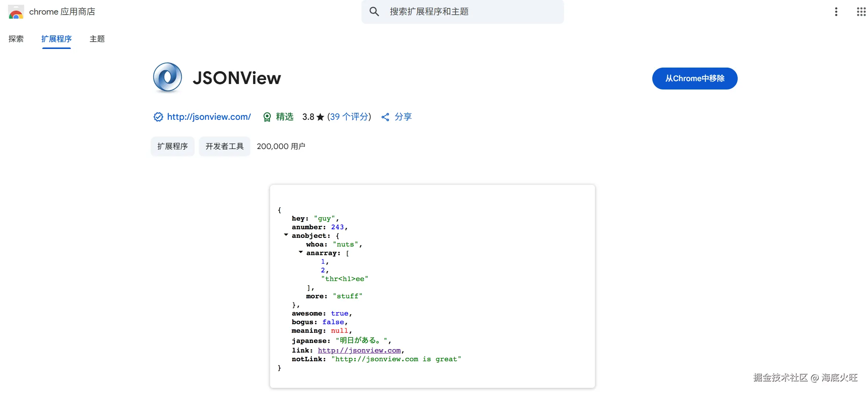The height and width of the screenshot is (393, 868).
Task: Click the search magnifier icon
Action: pyautogui.click(x=374, y=12)
